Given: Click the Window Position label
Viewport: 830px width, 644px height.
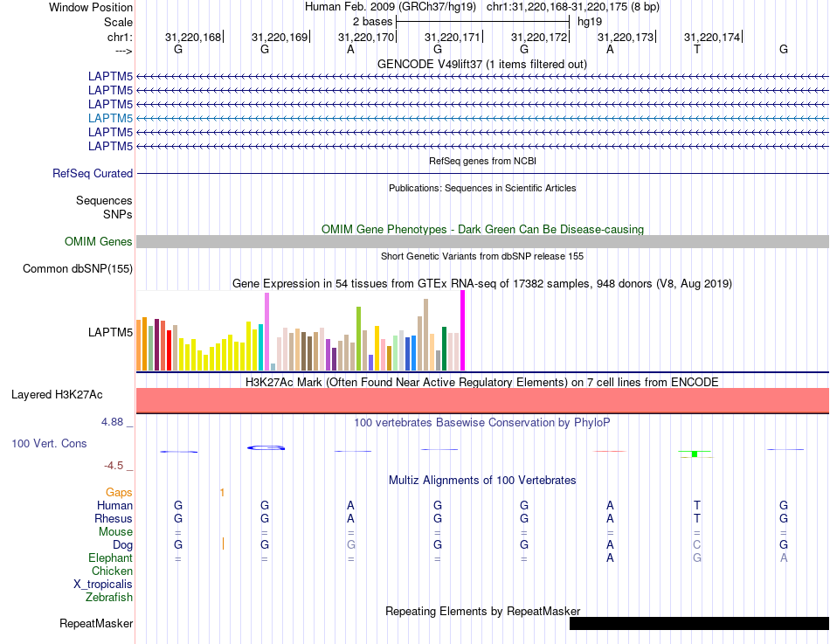Looking at the screenshot, I should [x=91, y=7].
